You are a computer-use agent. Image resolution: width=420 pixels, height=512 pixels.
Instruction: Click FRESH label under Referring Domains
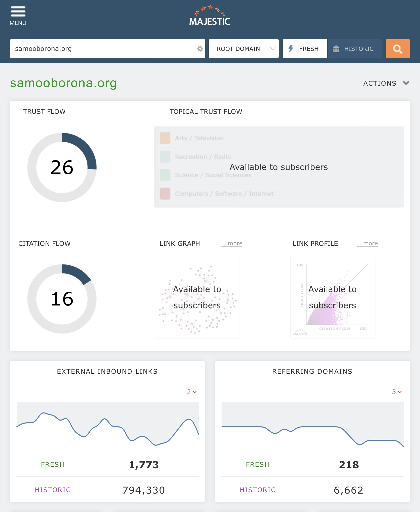click(x=258, y=464)
